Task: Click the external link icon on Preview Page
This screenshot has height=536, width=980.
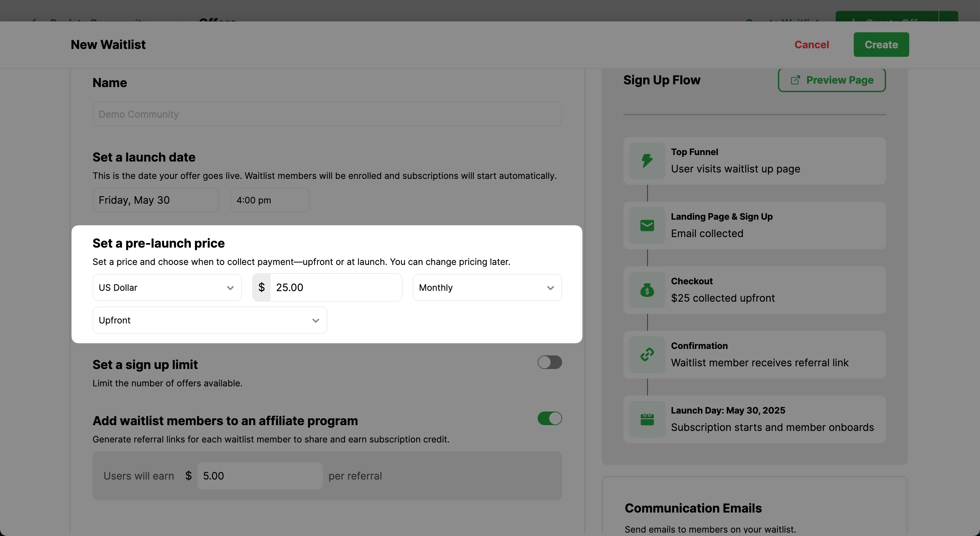Action: point(795,80)
